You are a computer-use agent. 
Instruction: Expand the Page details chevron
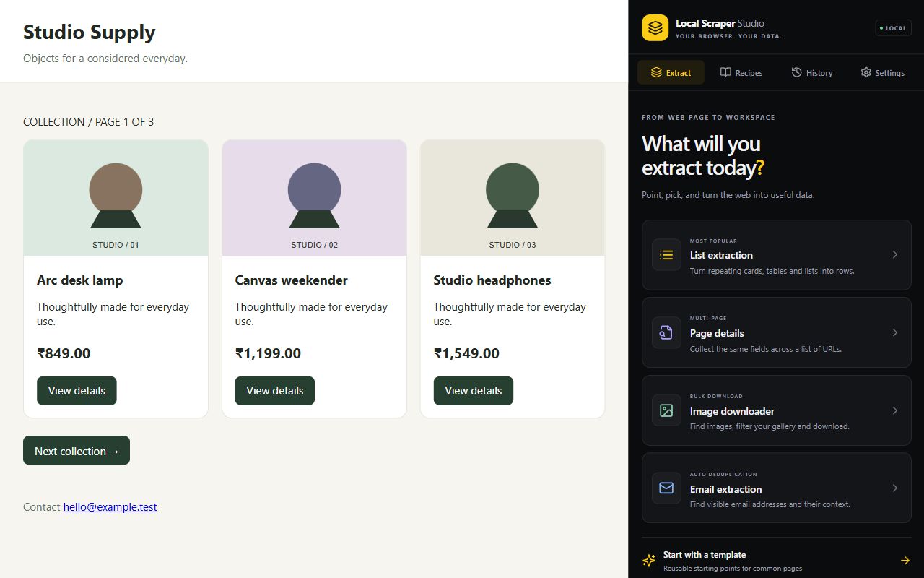pos(895,332)
